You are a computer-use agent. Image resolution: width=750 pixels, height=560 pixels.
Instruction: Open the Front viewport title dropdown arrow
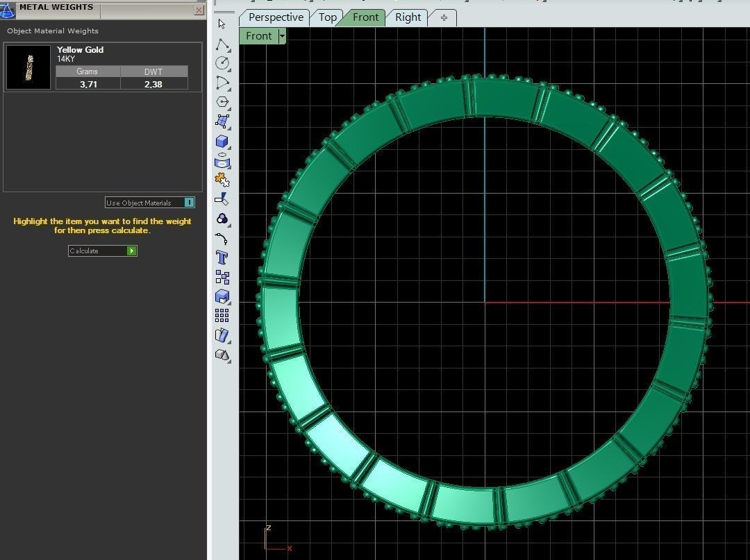[x=282, y=36]
